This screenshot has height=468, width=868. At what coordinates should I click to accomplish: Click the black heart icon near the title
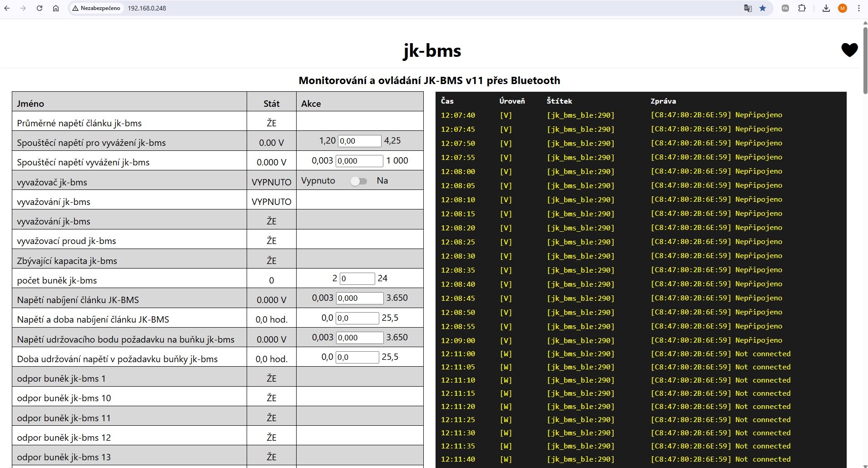849,50
